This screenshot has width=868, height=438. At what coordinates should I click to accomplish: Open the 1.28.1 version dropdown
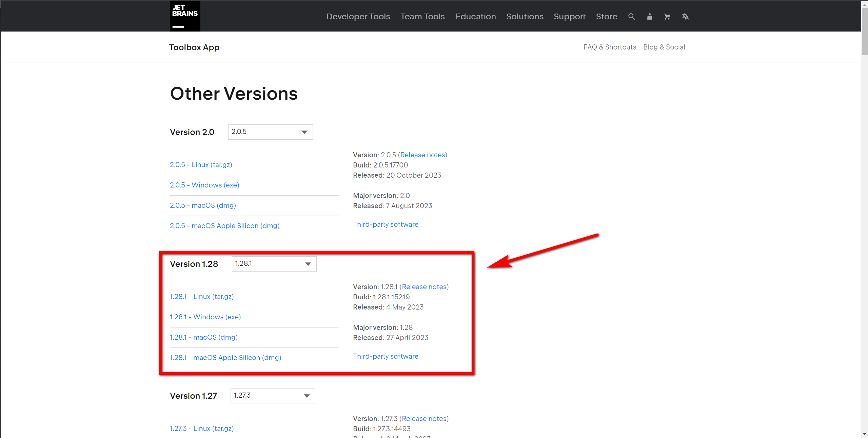click(274, 264)
